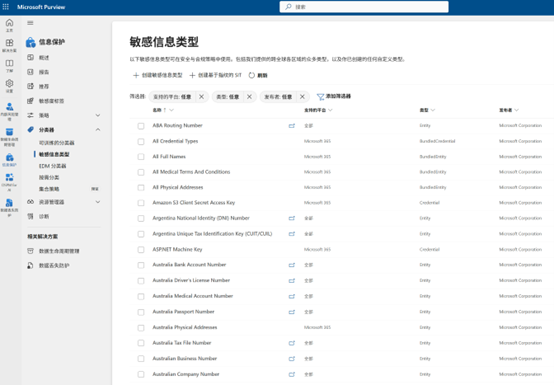Check the All Full Names row

[x=141, y=156]
